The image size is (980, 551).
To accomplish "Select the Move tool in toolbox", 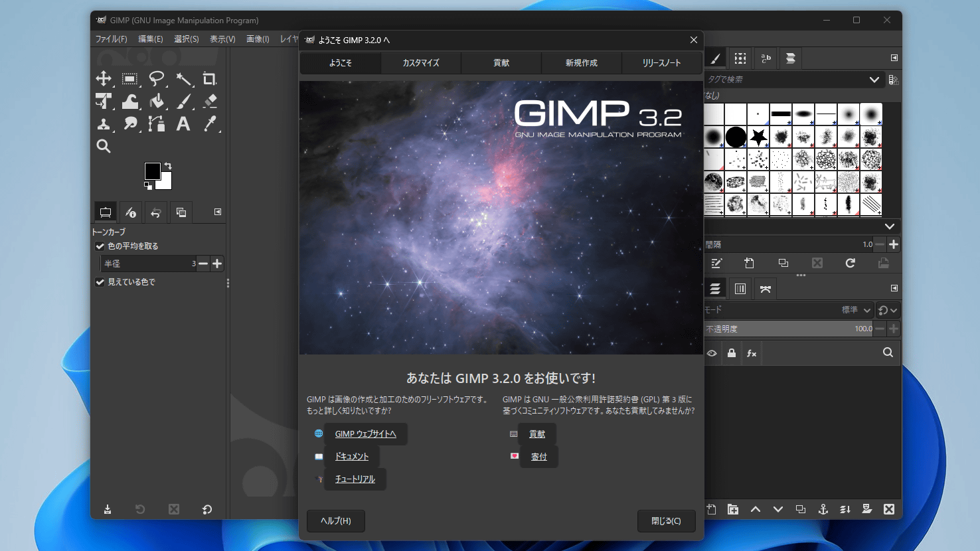I will [x=104, y=79].
